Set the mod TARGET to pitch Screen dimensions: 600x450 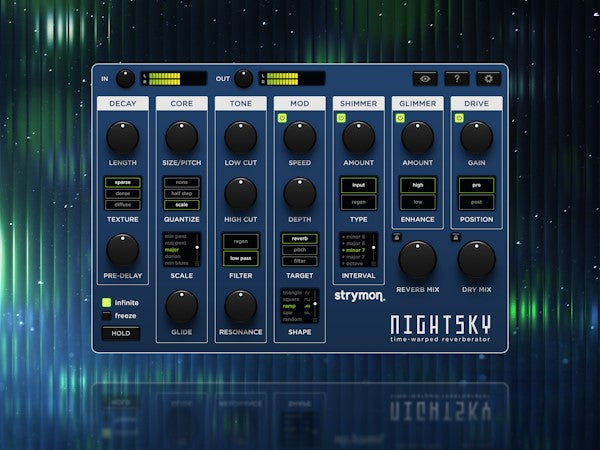[x=300, y=250]
